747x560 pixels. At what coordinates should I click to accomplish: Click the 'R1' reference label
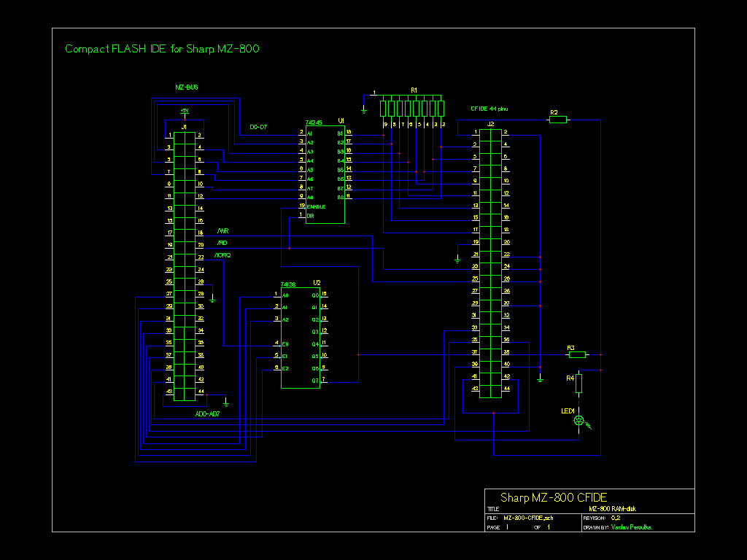(x=414, y=90)
